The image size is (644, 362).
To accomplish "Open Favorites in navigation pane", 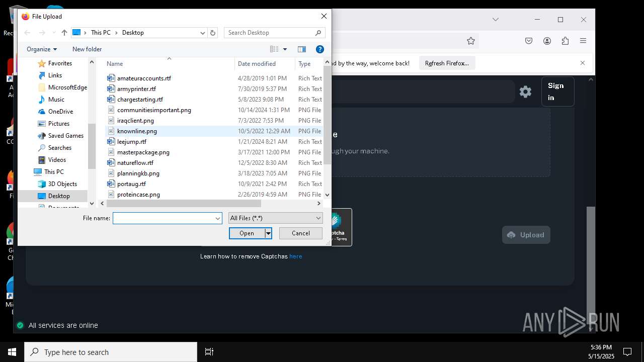I will (x=60, y=63).
